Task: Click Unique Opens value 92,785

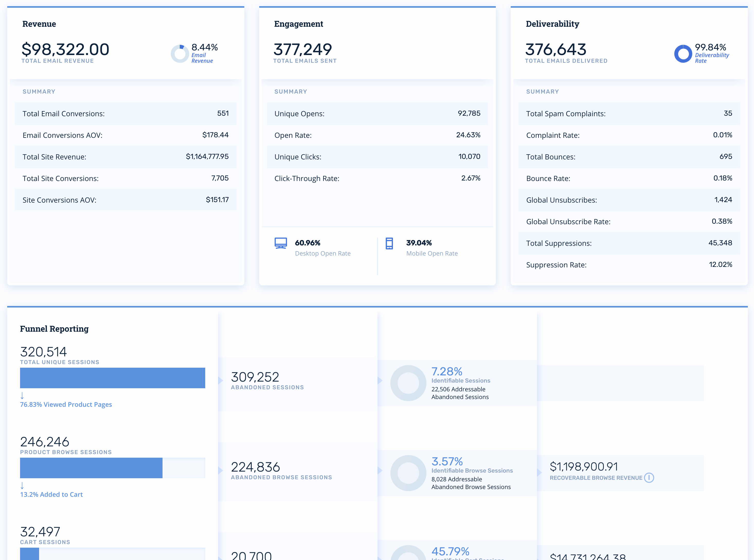Action: click(469, 113)
